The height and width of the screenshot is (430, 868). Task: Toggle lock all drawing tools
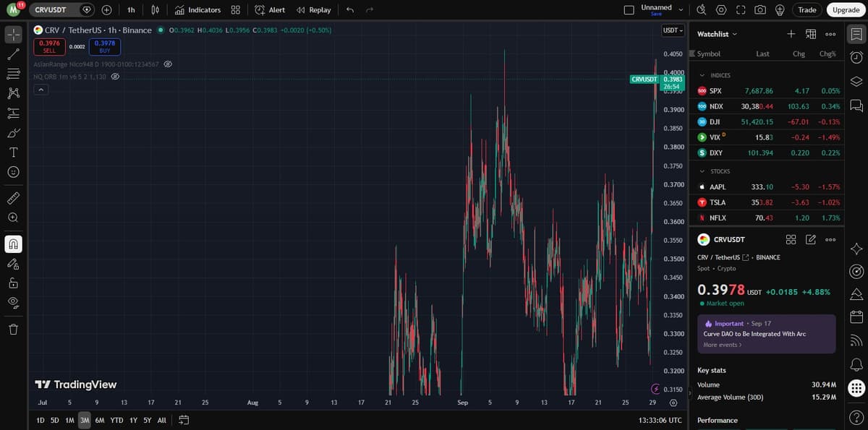click(x=13, y=283)
